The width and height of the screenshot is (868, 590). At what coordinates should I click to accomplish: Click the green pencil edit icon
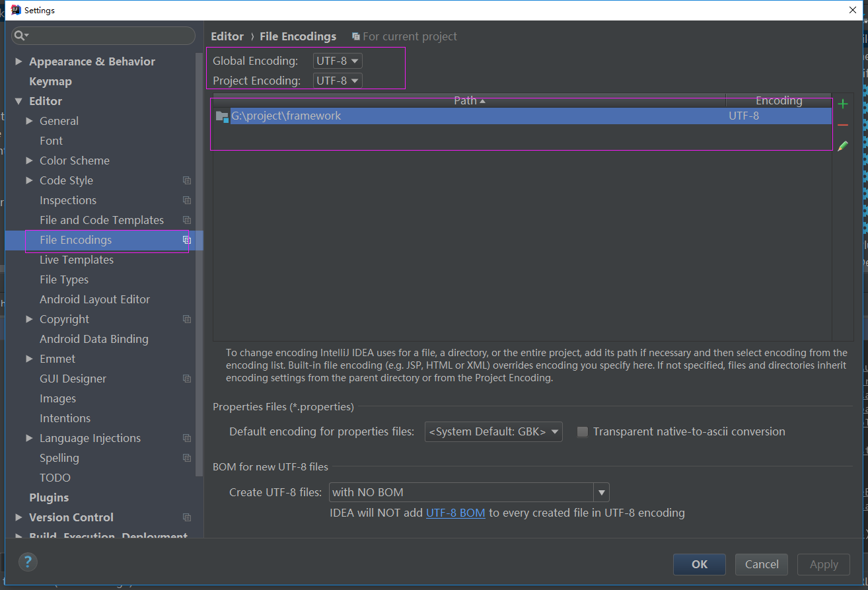point(842,146)
